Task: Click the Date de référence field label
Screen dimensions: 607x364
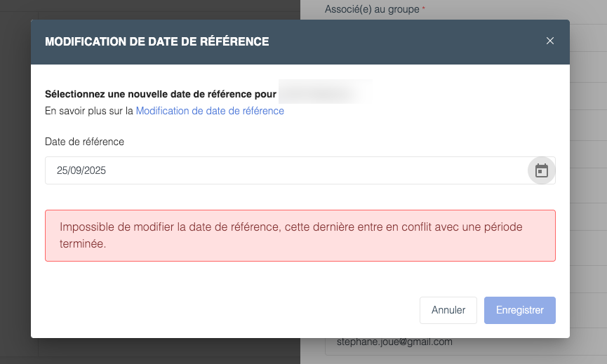Action: [84, 142]
